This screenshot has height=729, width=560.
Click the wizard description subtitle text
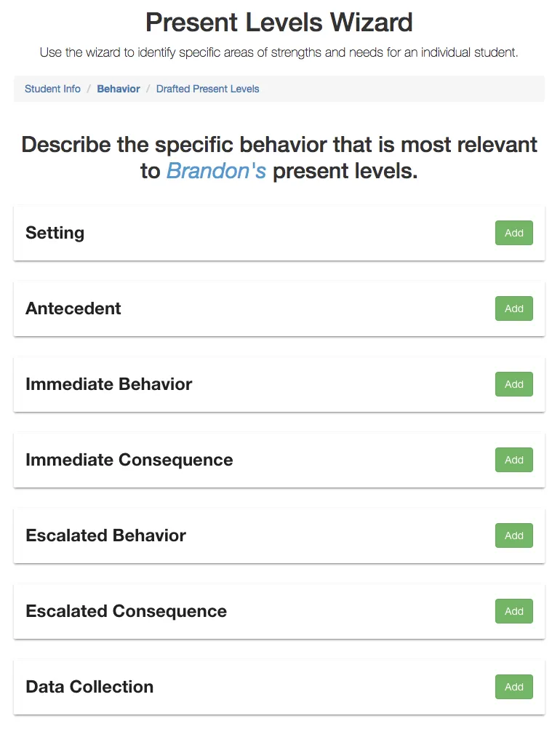279,53
